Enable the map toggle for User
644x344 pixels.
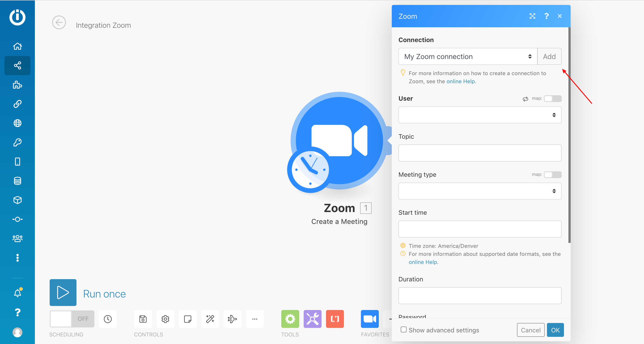[x=552, y=98]
